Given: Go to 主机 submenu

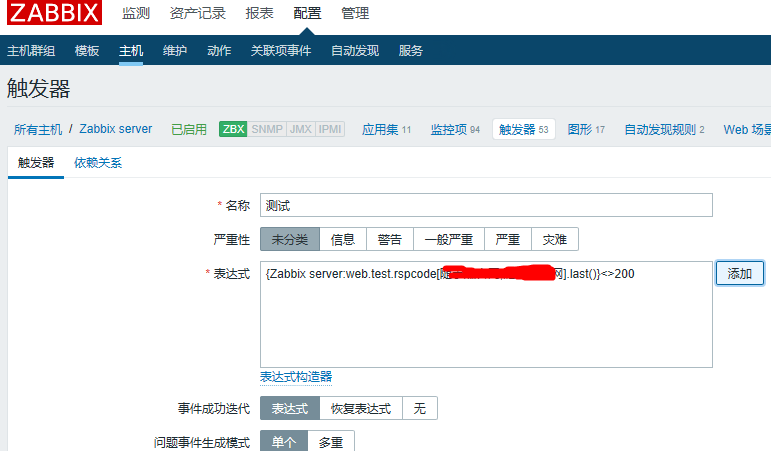Looking at the screenshot, I should 131,51.
